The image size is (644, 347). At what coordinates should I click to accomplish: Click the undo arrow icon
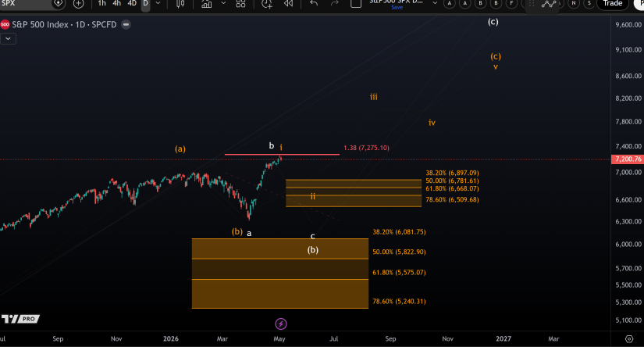(x=314, y=3)
